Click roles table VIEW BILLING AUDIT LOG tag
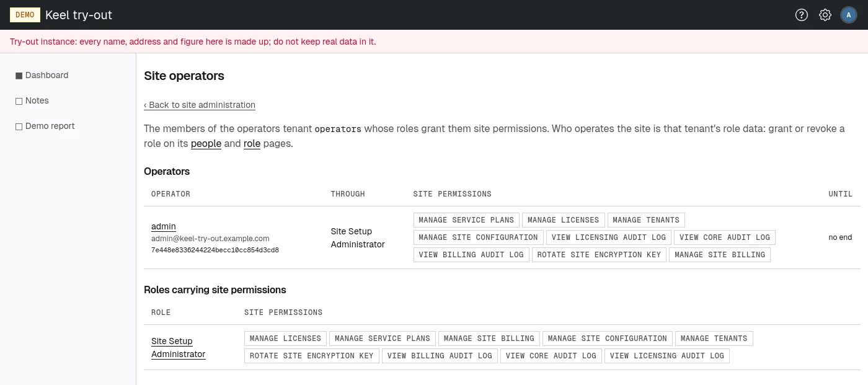The image size is (868, 385). pos(440,356)
